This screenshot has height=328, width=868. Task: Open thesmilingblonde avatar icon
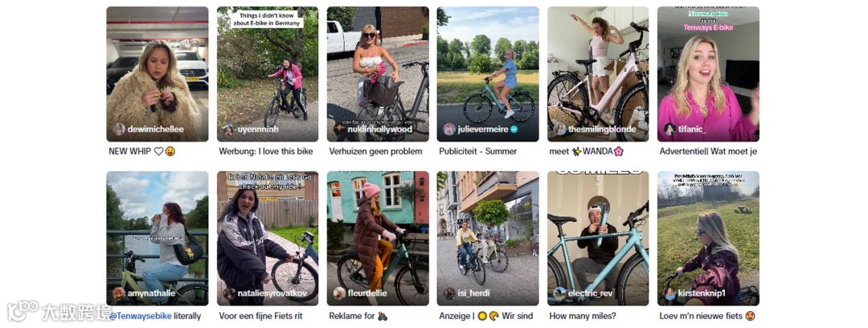(x=559, y=129)
